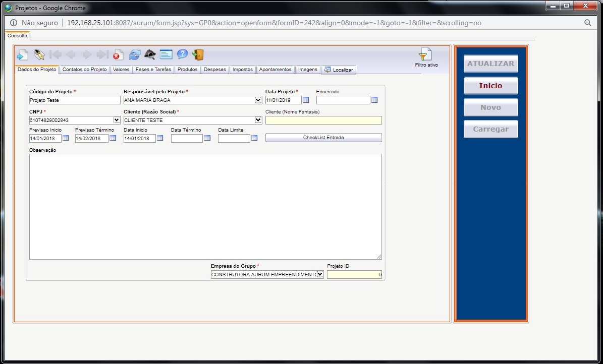The image size is (603, 364).
Task: Open help via the question mark icon
Action: (x=182, y=54)
